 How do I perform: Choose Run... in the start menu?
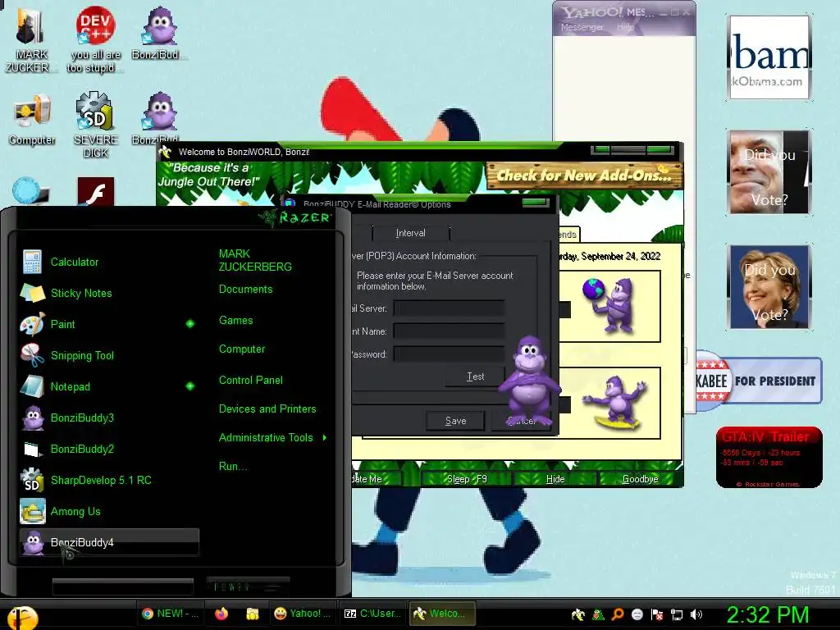(x=233, y=466)
